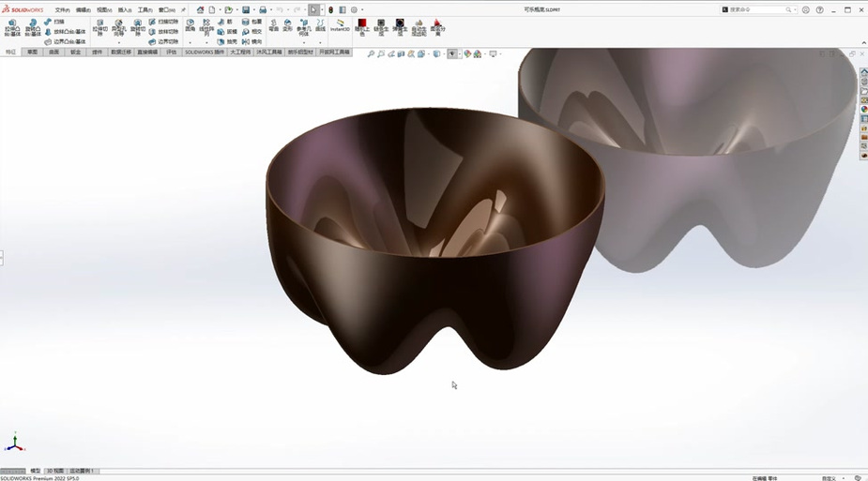Open the Appearances icon in right task pane
Viewport: 868px width, 481px height.
(x=863, y=110)
